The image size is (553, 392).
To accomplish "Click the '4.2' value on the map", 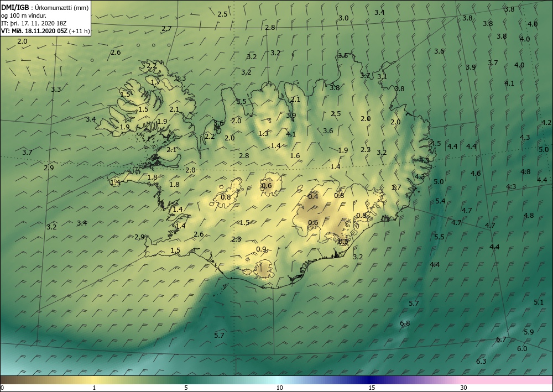I will pyautogui.click(x=546, y=123).
